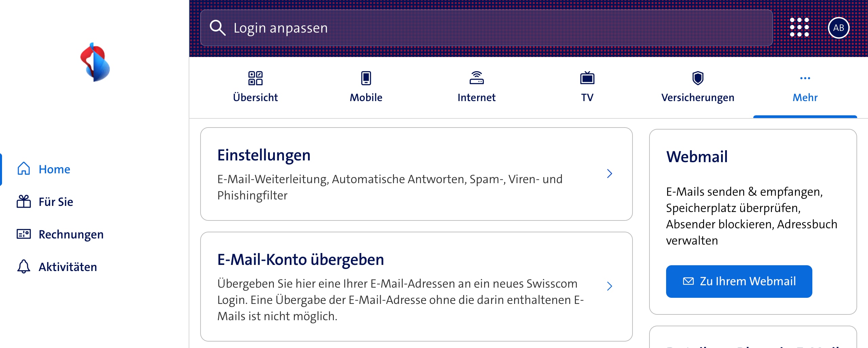
Task: Click the Swisscom logo
Action: [x=95, y=62]
